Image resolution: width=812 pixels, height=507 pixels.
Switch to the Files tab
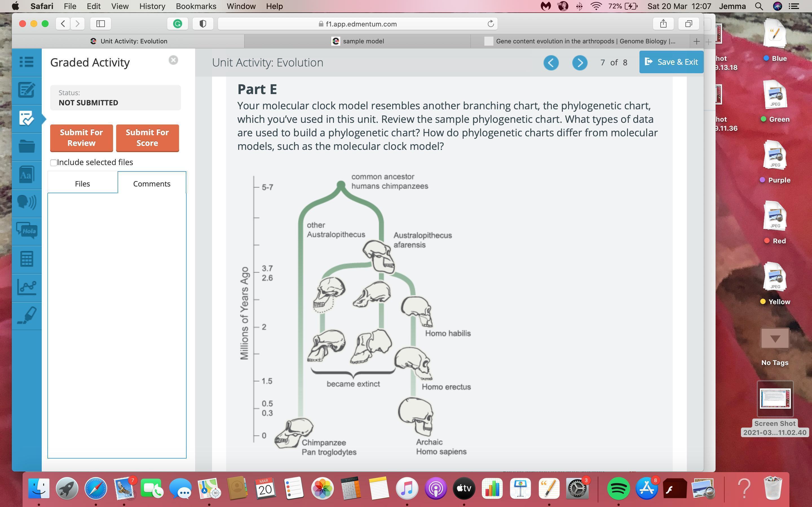pos(82,184)
